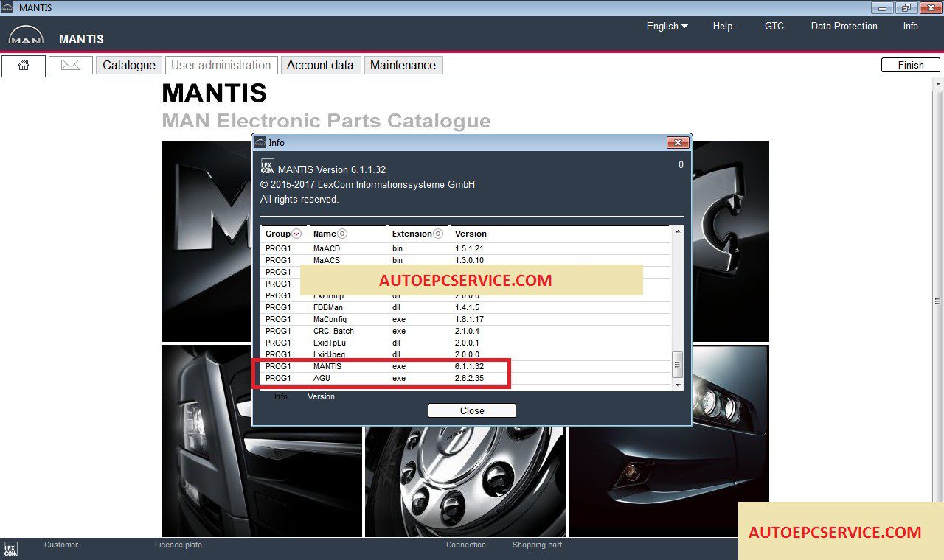Open the Account data tab
Screen dimensions: 944x560
coord(320,65)
